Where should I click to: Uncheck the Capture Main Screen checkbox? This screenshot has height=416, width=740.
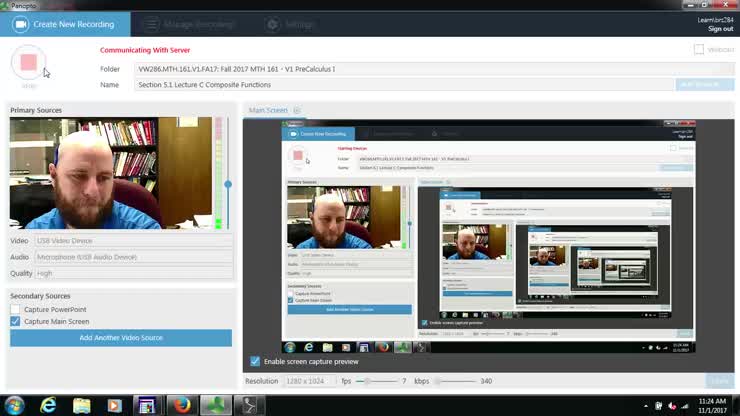point(15,322)
